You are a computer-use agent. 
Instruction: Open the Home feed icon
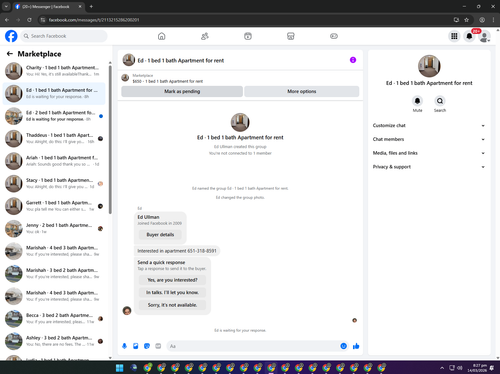pyautogui.click(x=161, y=36)
